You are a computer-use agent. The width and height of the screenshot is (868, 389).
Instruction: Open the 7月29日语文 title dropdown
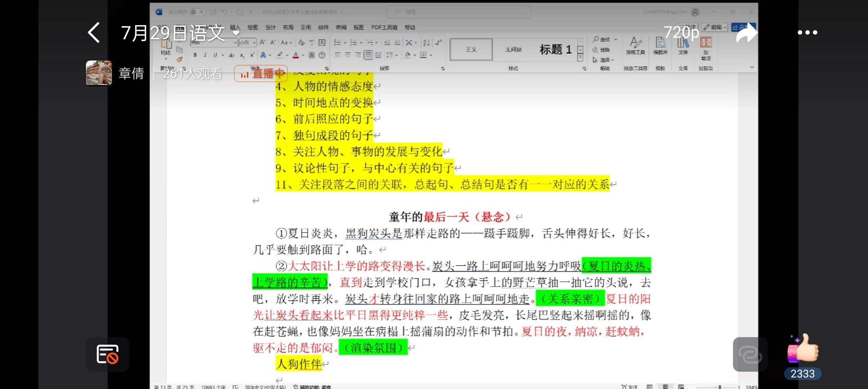pyautogui.click(x=236, y=33)
